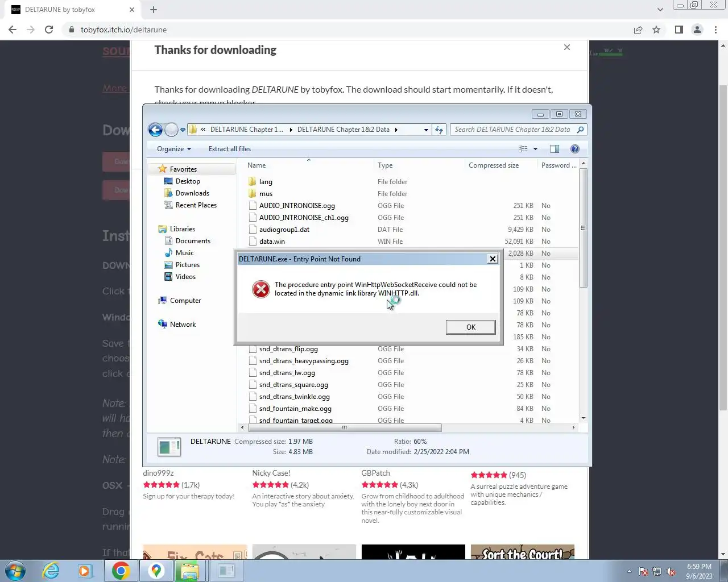728x582 pixels.
Task: Select snd_dtrans_flip.ogg file
Action: pos(288,349)
